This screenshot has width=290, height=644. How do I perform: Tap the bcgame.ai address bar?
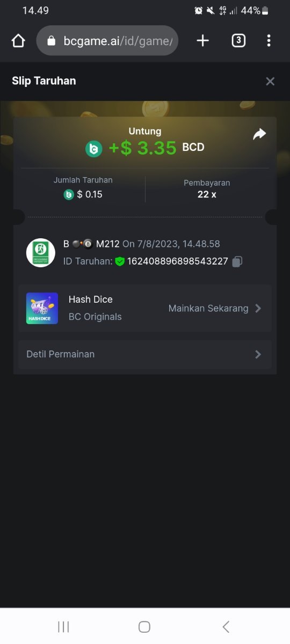coord(107,41)
